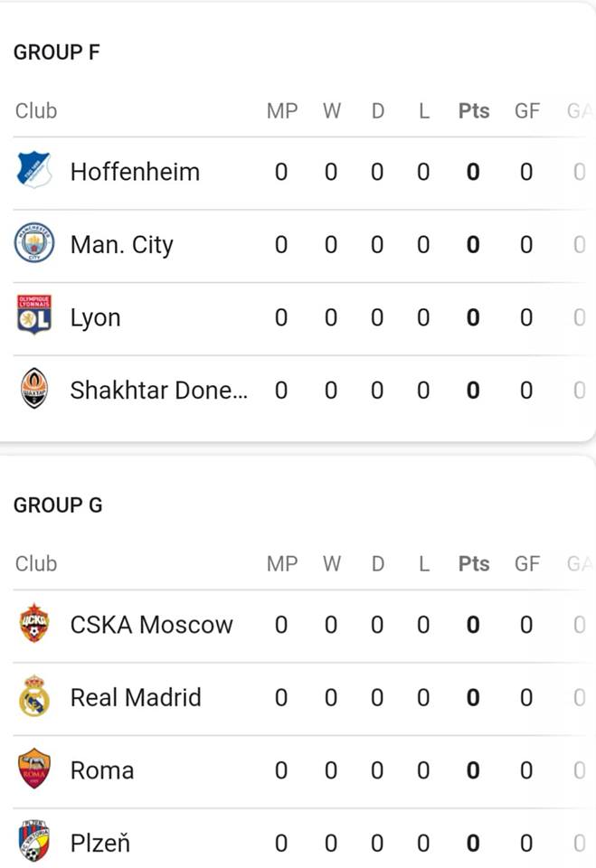Sort Group F by Pts column
Screen dimensions: 596x868
click(x=474, y=110)
